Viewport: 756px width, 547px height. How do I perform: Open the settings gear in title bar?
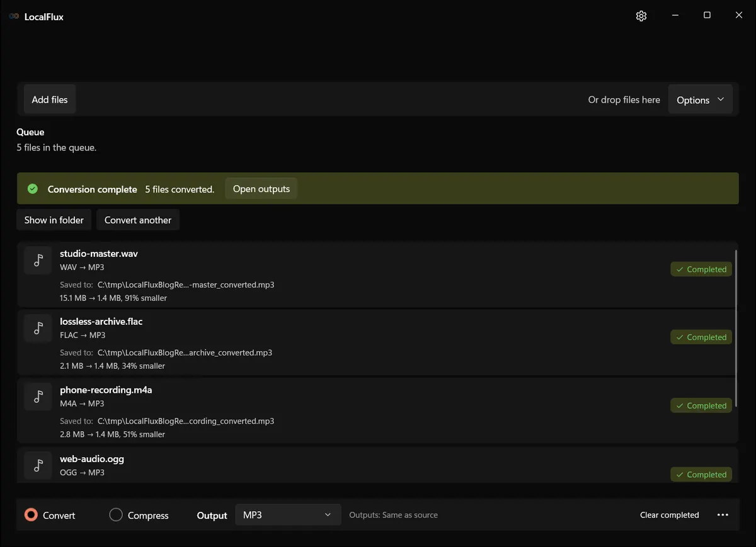tap(641, 16)
